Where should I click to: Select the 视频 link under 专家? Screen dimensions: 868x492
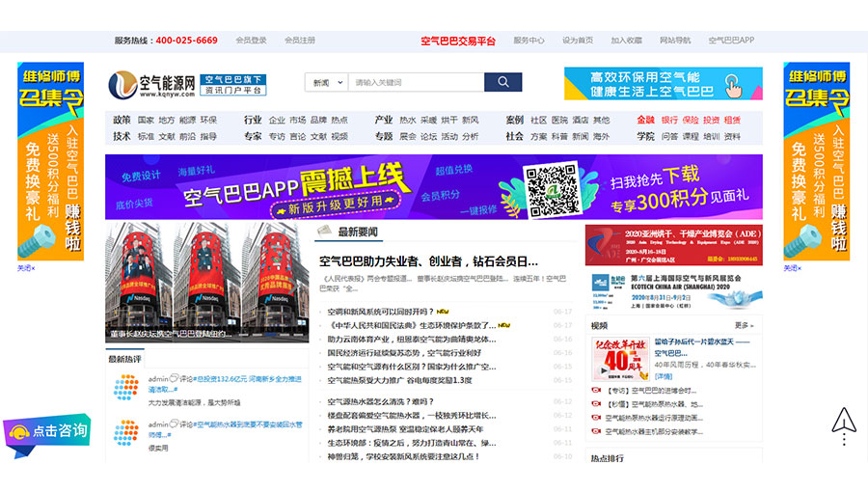[339, 137]
